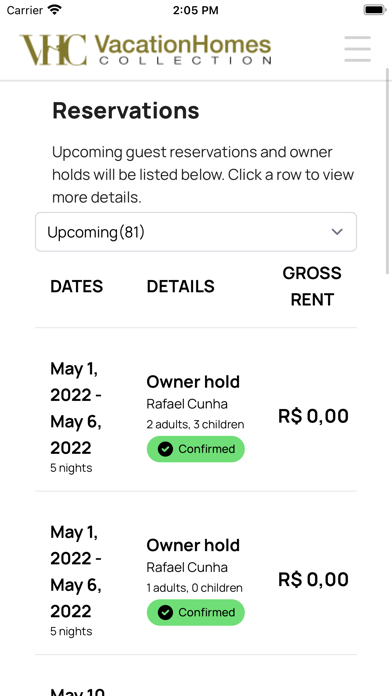Open the hamburger navigation menu
Viewport: 392px width, 696px height.
click(x=357, y=49)
